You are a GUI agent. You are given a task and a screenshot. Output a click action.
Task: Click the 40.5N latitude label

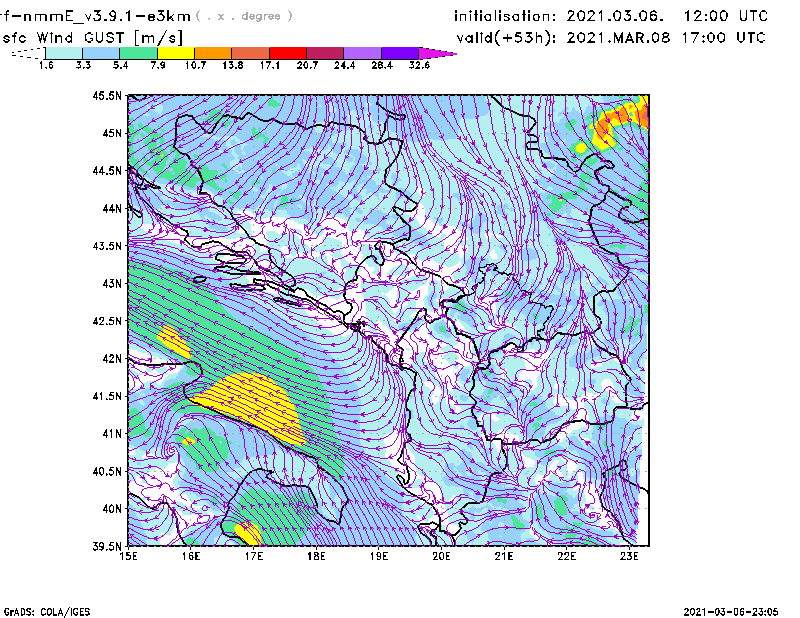(x=107, y=471)
